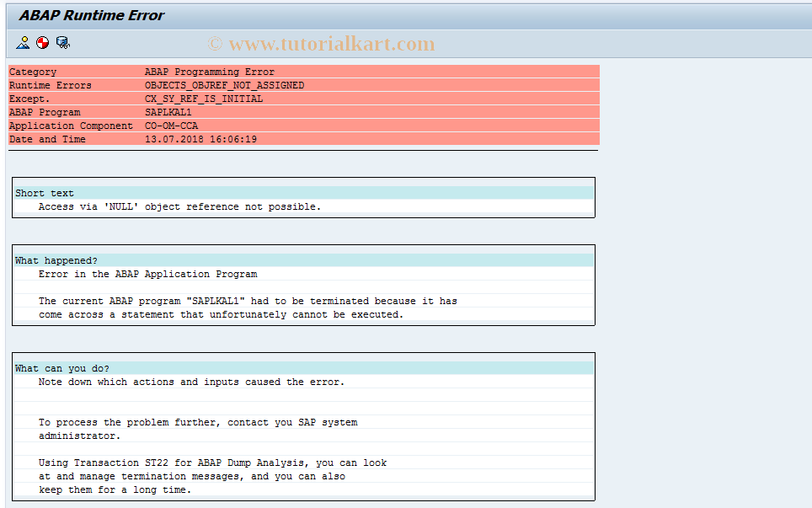Click 'To process the problem further' line
Viewport: 812px width, 508px height.
click(x=198, y=422)
